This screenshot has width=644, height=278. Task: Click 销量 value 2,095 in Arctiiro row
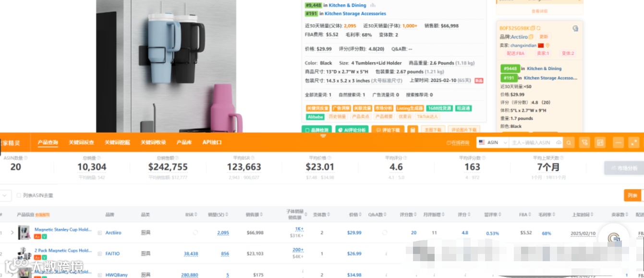223,233
